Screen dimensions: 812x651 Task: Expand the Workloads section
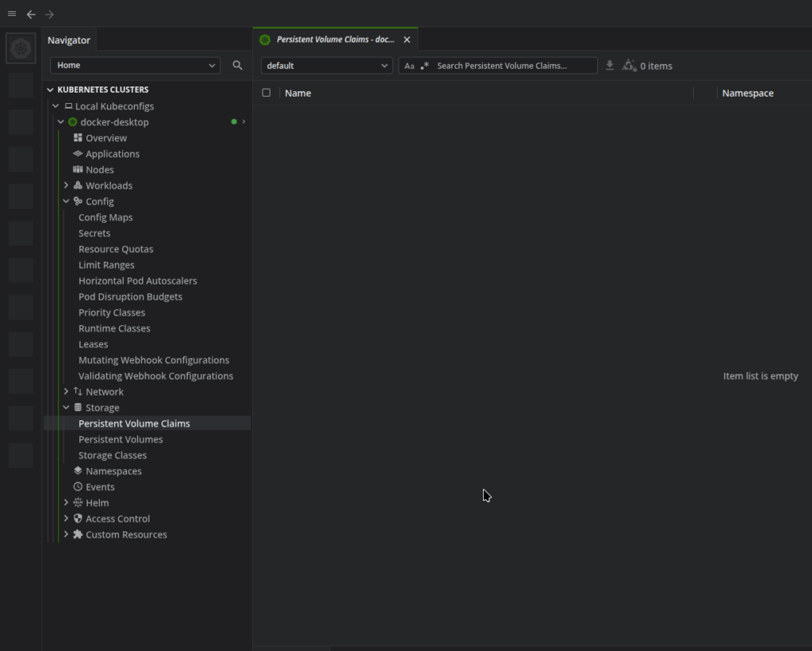tap(67, 185)
